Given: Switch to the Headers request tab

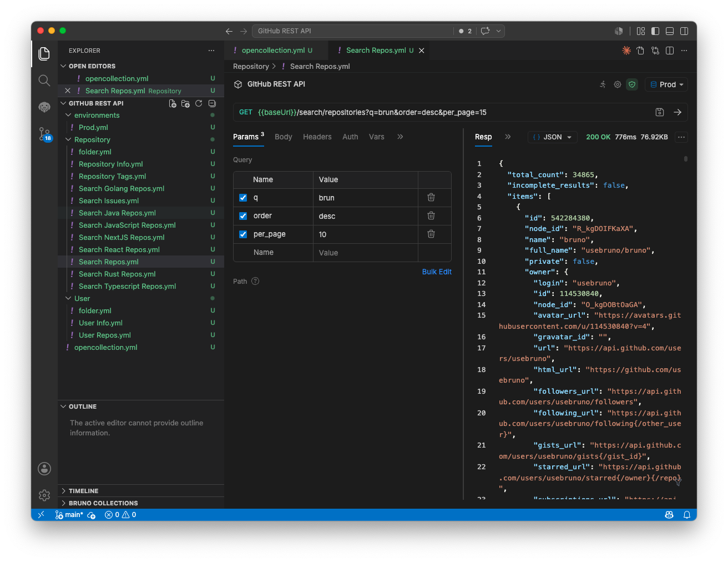Looking at the screenshot, I should 317,137.
